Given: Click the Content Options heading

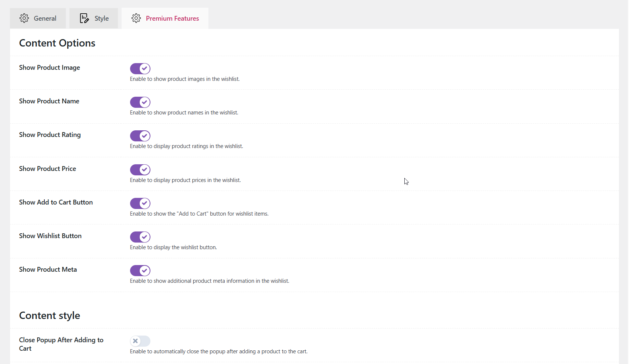Looking at the screenshot, I should 57,43.
